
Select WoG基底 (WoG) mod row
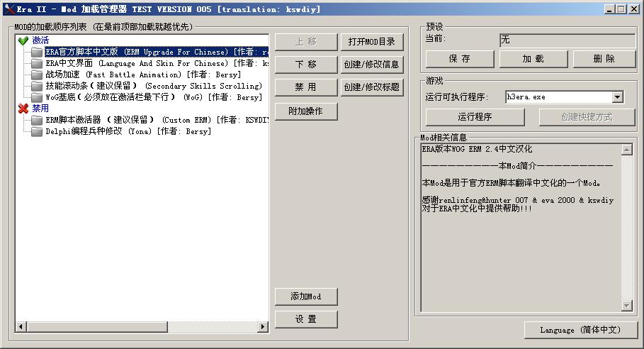click(x=154, y=97)
